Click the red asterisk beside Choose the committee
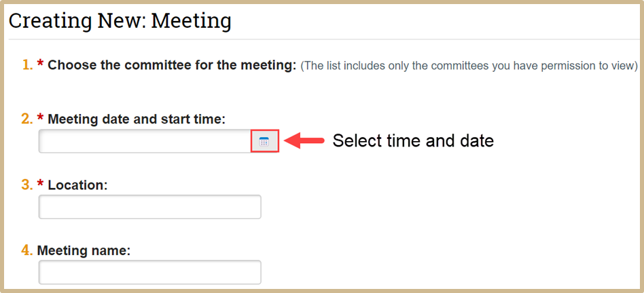Screen dimensions: 644x293 click(x=41, y=65)
